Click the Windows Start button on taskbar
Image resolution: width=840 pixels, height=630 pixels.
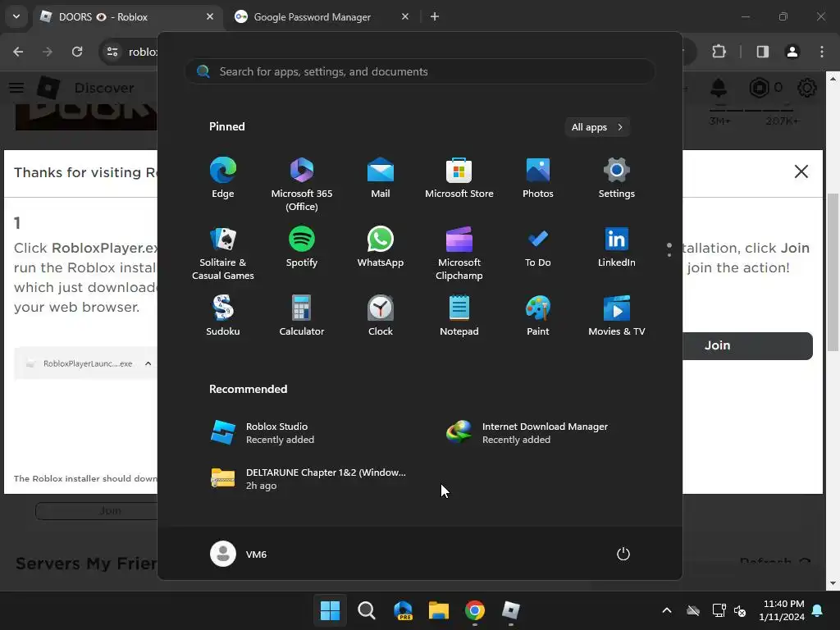330,610
